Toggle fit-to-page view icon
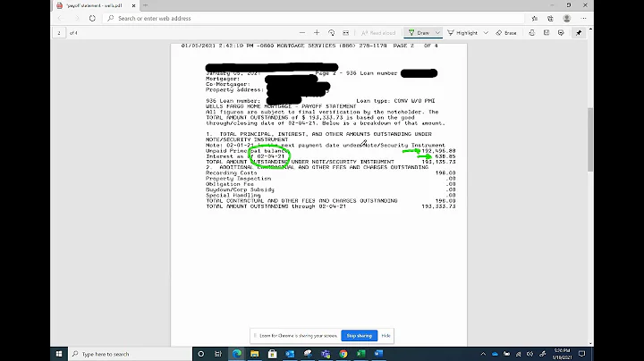Screen dimensions: 644x361 pyautogui.click(x=346, y=33)
